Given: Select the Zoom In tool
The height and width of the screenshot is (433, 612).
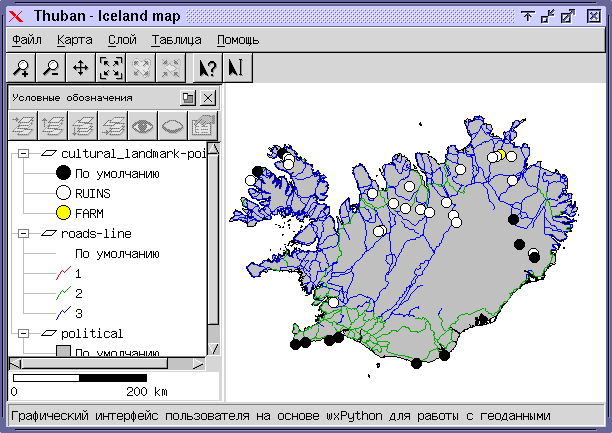Looking at the screenshot, I should tap(21, 68).
